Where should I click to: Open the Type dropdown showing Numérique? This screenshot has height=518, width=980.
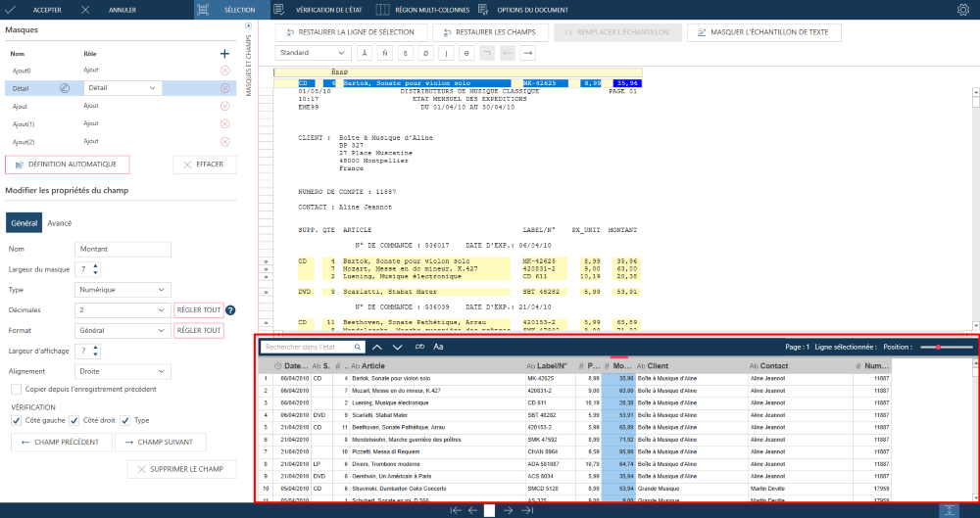point(121,290)
